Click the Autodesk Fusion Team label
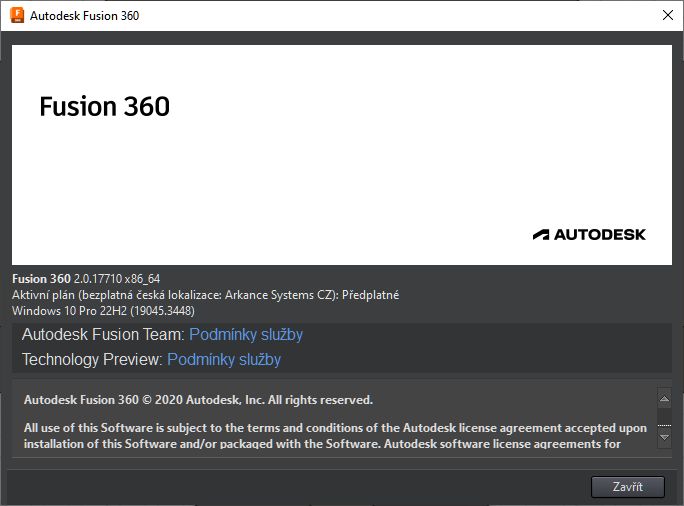This screenshot has width=684, height=506. pyautogui.click(x=103, y=335)
